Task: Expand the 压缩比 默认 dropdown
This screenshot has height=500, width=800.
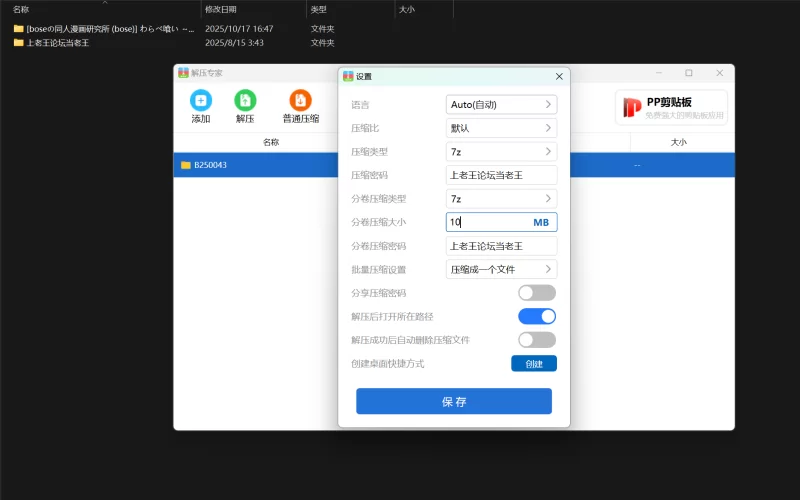Action: 501,128
